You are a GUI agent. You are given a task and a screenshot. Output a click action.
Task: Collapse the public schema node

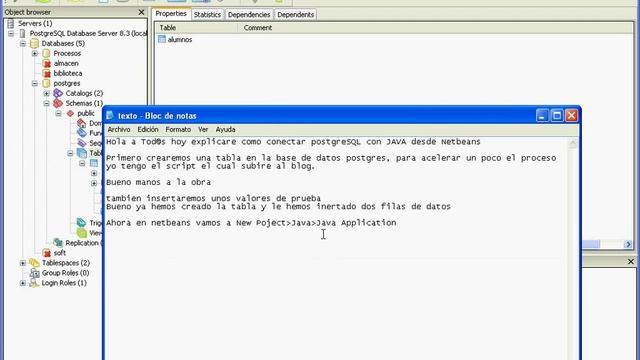[58, 113]
